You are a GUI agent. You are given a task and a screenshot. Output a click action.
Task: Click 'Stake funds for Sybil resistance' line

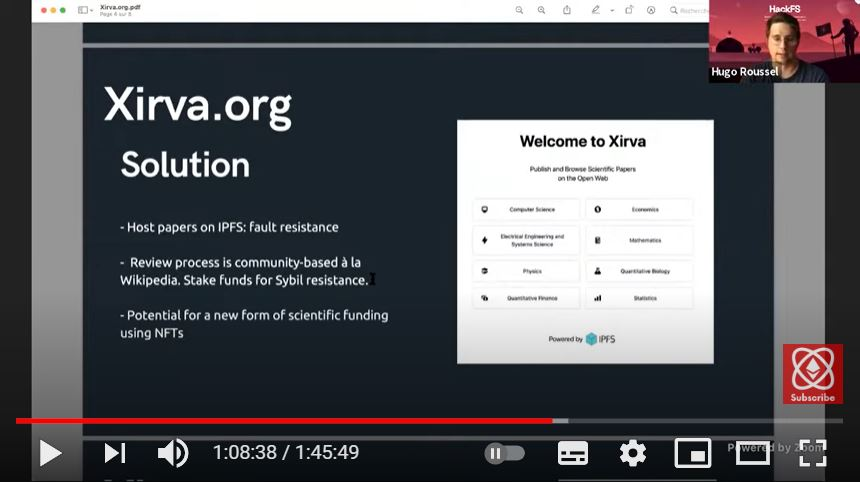pos(275,280)
